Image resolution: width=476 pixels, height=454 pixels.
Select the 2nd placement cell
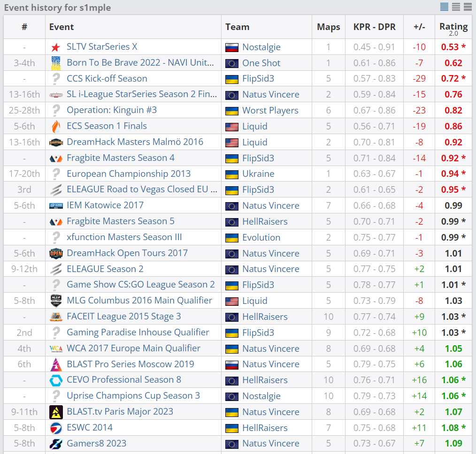click(24, 333)
